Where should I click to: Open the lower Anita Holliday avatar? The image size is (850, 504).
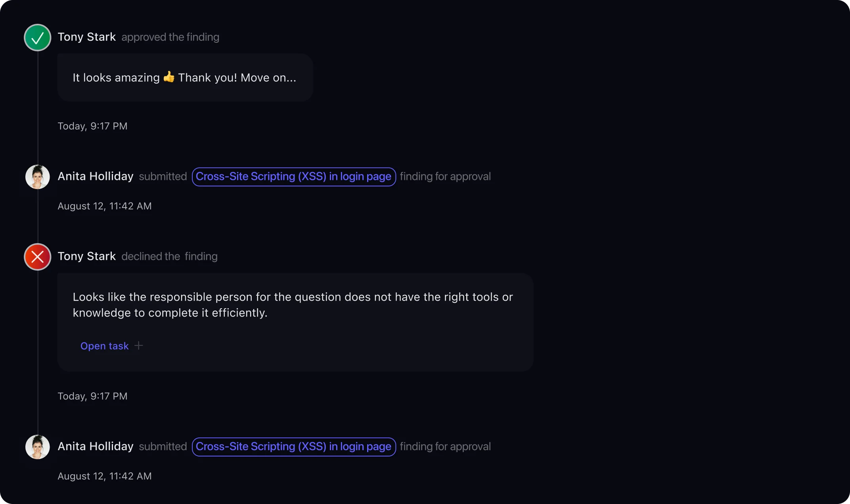pos(38,447)
